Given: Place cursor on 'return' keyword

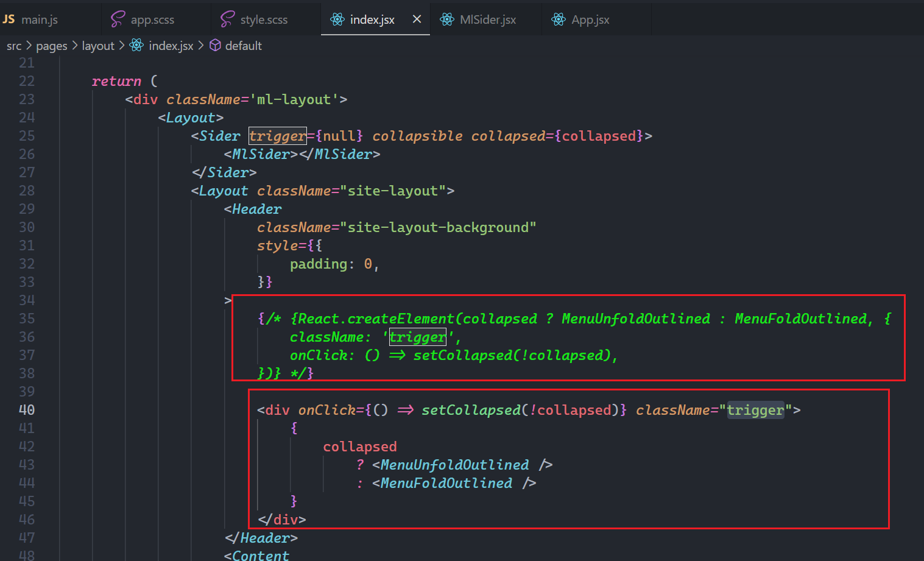Looking at the screenshot, I should 116,81.
